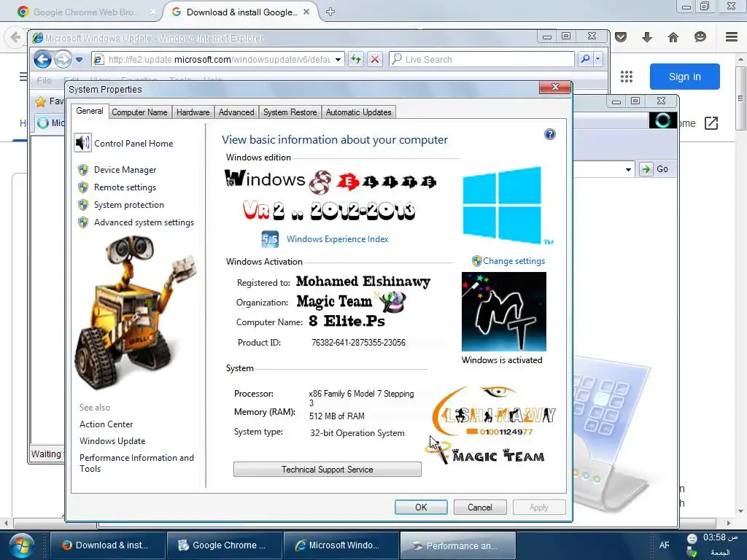Click the Technical Support Service button
Viewport: 747px width, 560px height.
coord(328,469)
